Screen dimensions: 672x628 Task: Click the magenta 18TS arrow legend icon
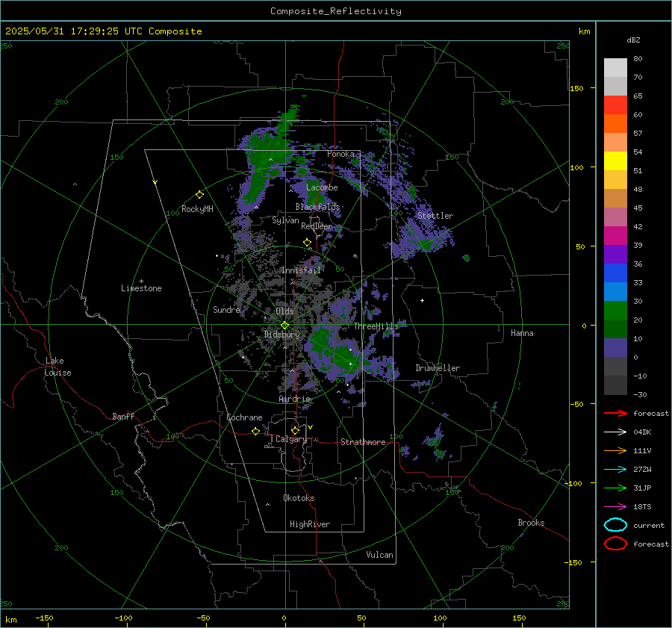click(x=615, y=507)
